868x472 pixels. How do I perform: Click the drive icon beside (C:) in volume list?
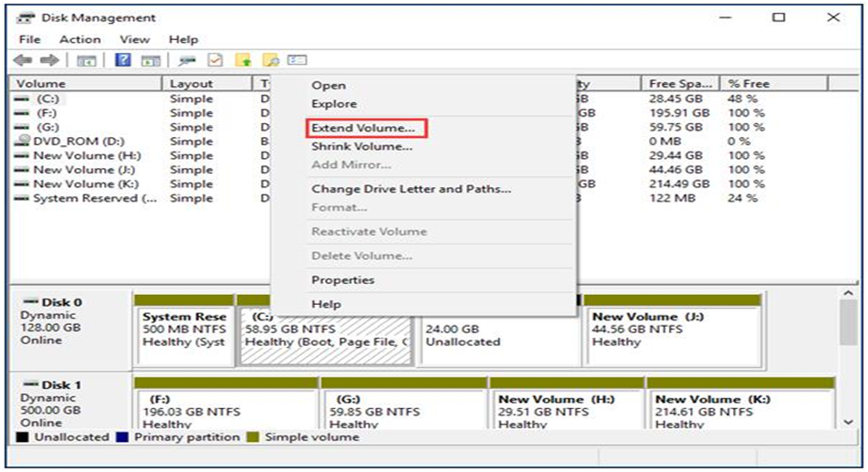tap(22, 100)
